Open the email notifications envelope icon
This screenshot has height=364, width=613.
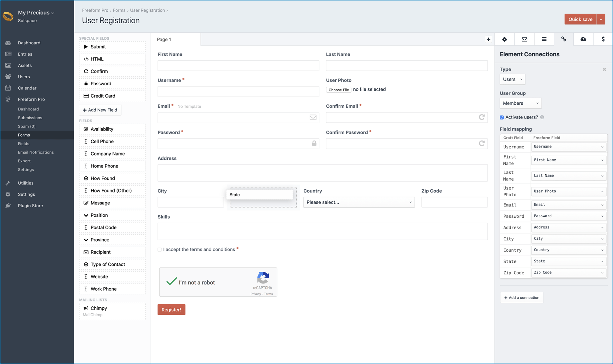524,39
